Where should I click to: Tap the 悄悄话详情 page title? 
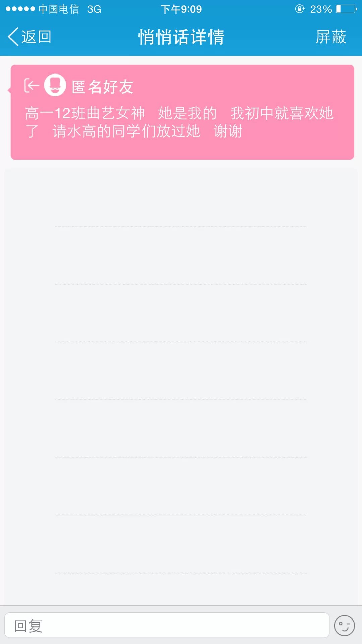coord(181,37)
